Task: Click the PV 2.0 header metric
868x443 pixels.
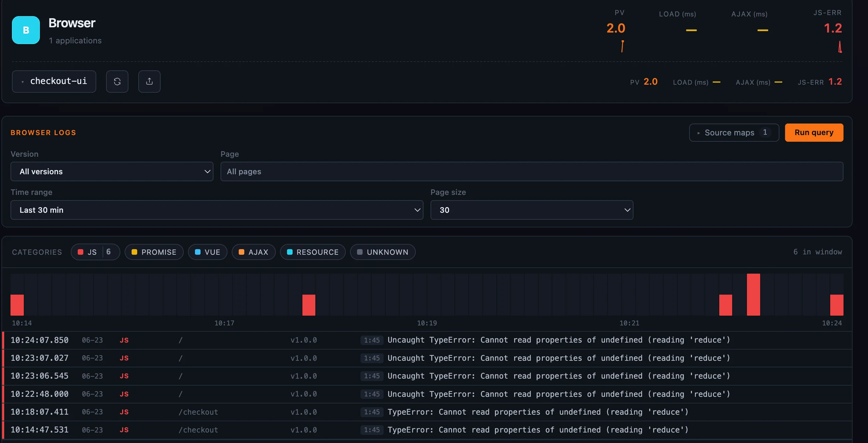Action: [x=616, y=23]
